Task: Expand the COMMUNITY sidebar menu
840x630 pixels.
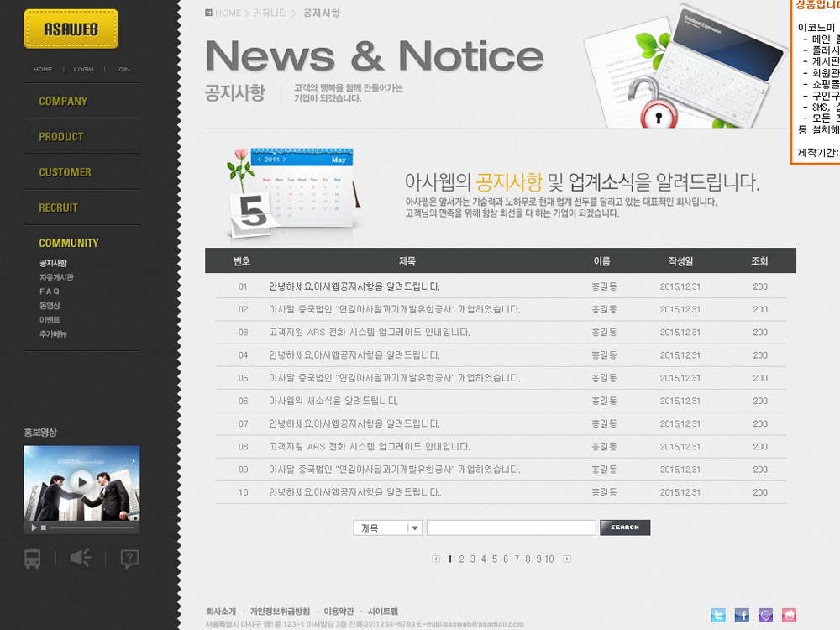Action: (69, 243)
